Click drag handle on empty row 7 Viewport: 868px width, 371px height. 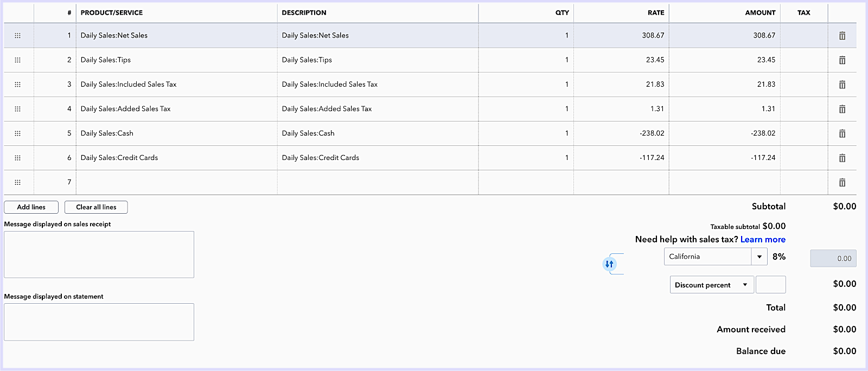click(17, 182)
